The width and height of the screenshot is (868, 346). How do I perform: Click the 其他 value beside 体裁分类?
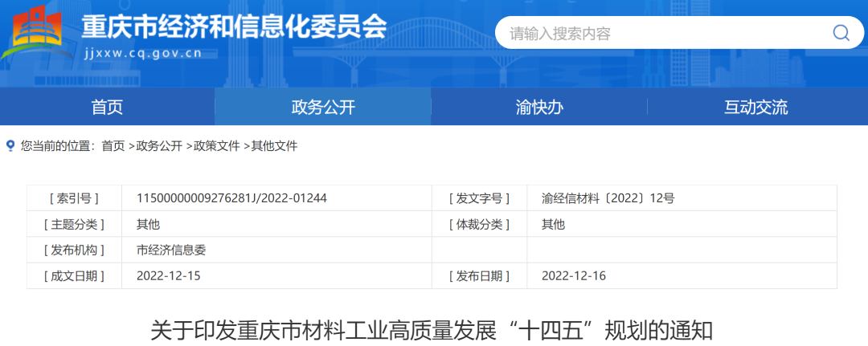[553, 225]
